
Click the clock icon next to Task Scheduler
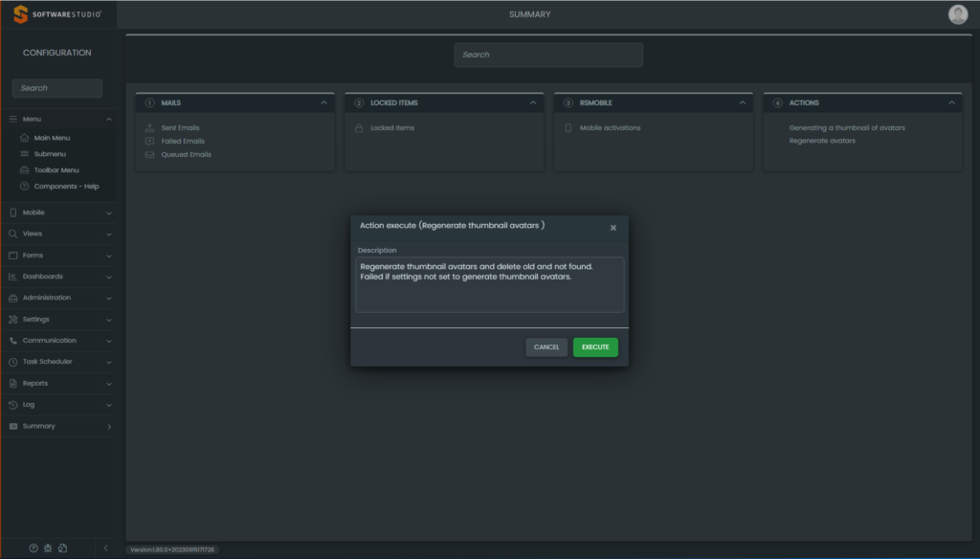tap(13, 362)
